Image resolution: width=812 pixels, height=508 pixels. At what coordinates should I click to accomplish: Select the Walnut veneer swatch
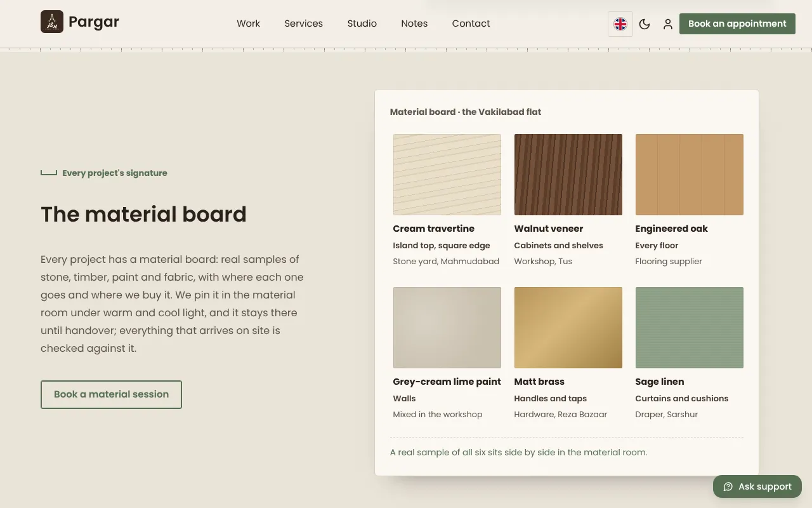pos(568,175)
